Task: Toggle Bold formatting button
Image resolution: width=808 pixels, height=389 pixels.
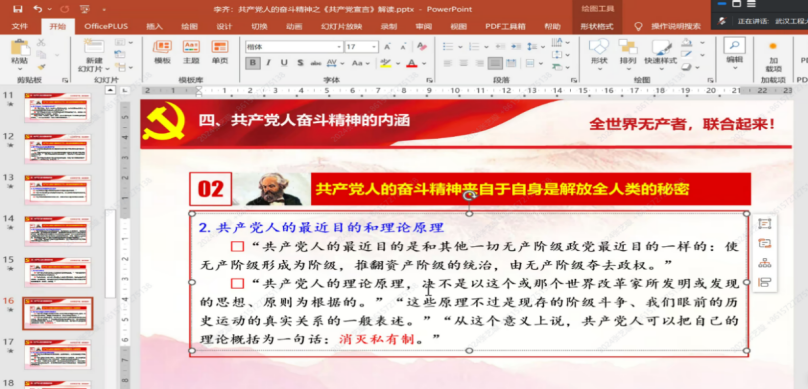Action: (x=252, y=63)
